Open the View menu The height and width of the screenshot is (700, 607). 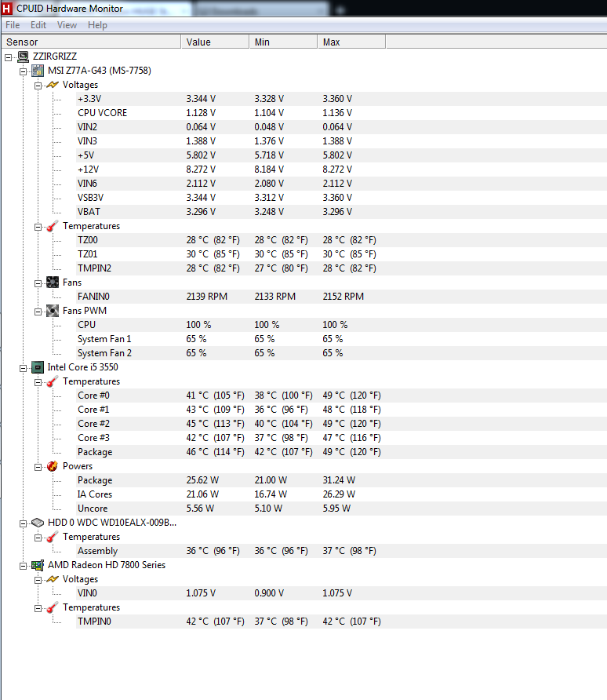67,25
